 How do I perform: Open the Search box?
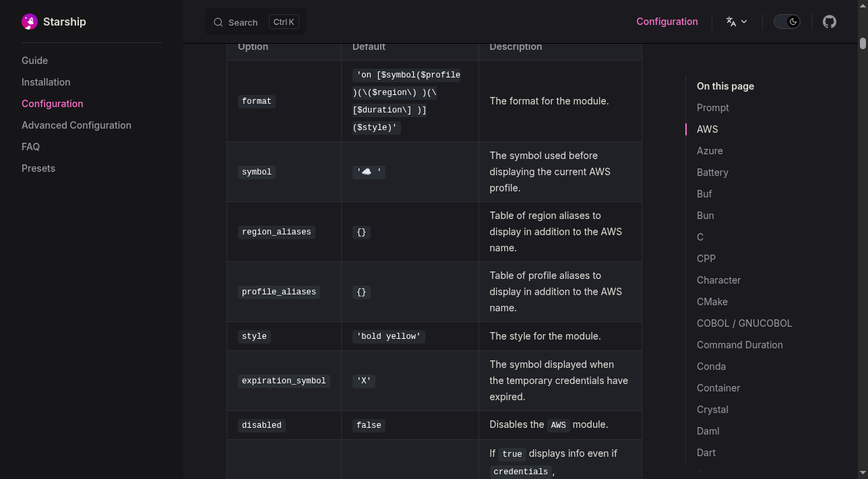point(255,22)
